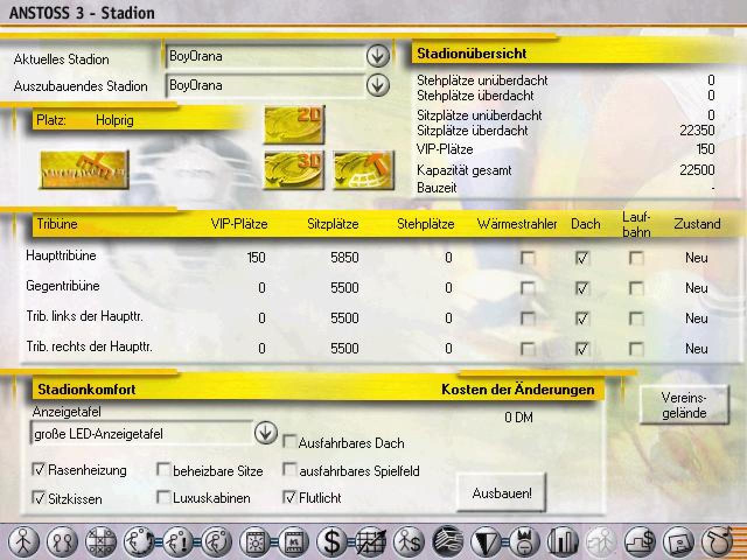This screenshot has height=560, width=747.
Task: Uncheck the Rasenheizung checkbox
Action: (x=39, y=469)
